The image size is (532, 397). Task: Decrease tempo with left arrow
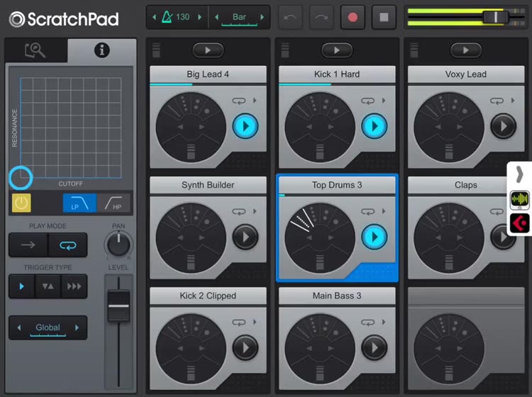[155, 17]
